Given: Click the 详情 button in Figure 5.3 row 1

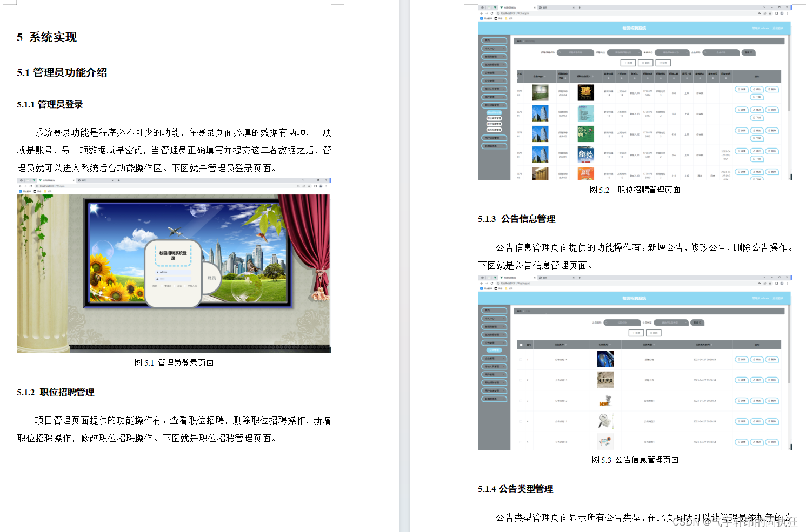Looking at the screenshot, I should (742, 359).
